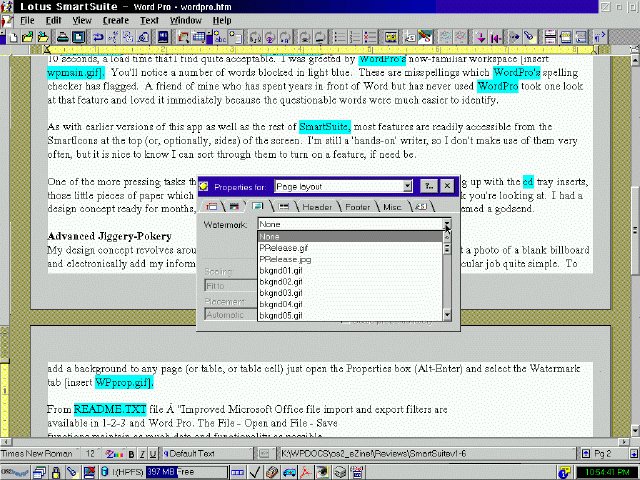The width and height of the screenshot is (640, 480).
Task: Toggle Italic in the status bar
Action: [142, 454]
